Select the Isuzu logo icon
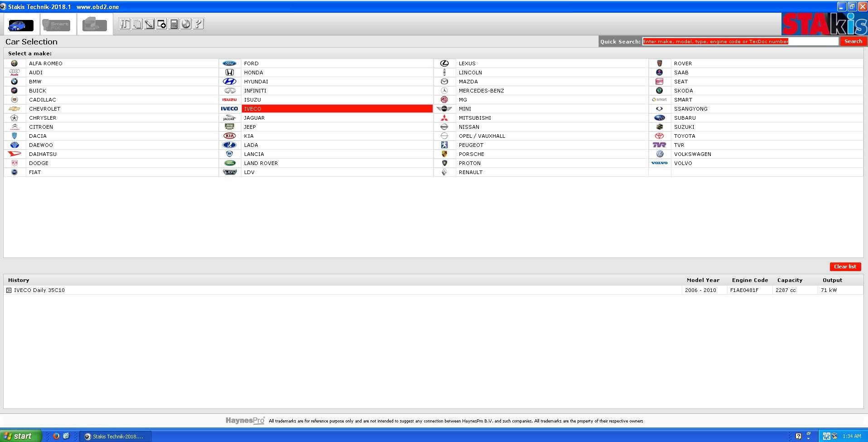This screenshot has width=868, height=442. pos(229,100)
